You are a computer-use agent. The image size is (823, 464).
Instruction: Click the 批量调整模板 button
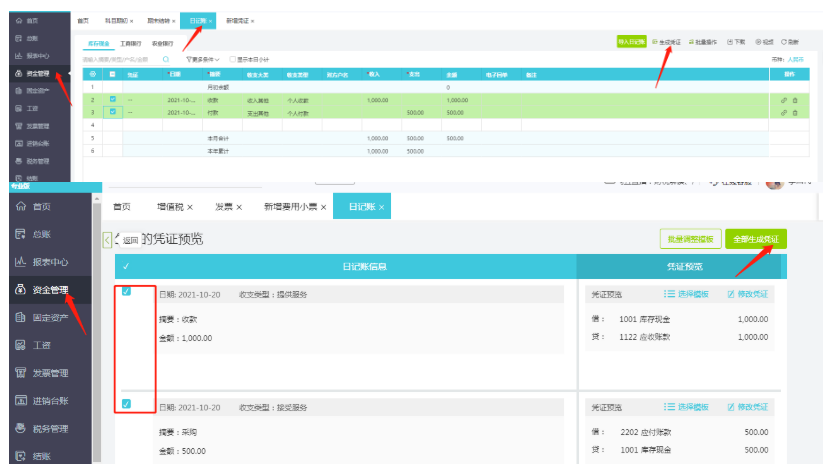[689, 239]
